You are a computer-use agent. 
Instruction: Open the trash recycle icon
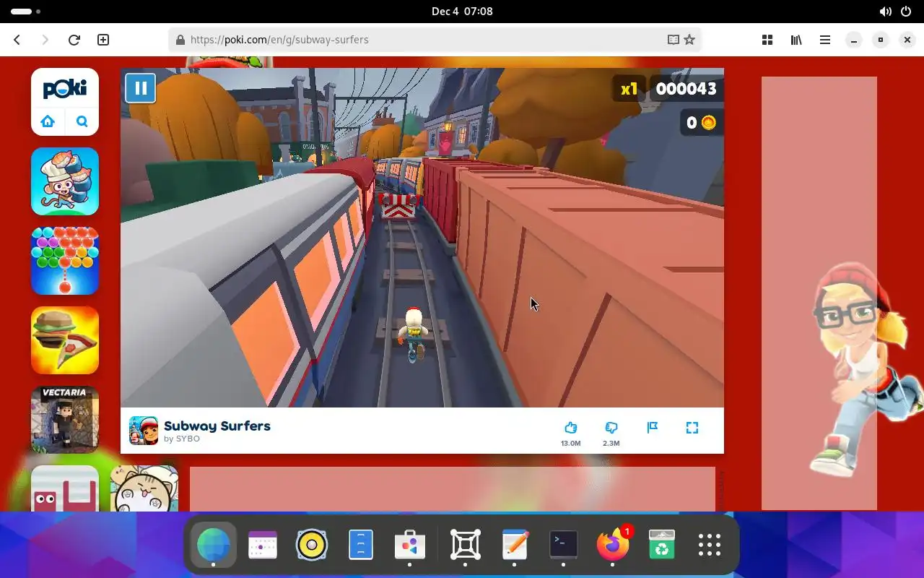coord(662,545)
